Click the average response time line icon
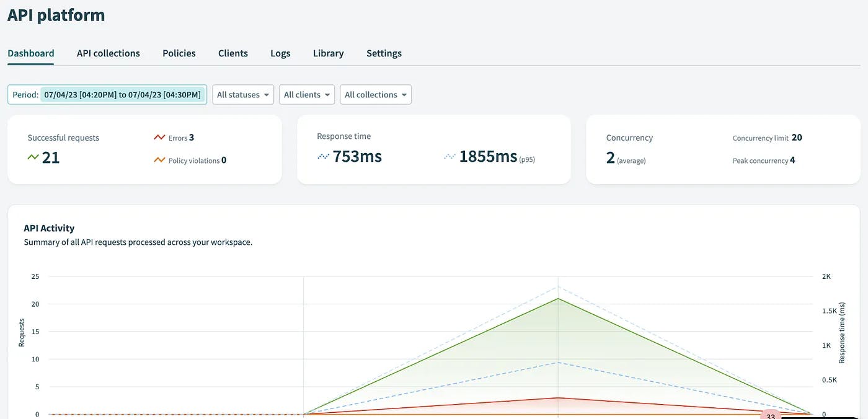868x419 pixels. tap(323, 157)
